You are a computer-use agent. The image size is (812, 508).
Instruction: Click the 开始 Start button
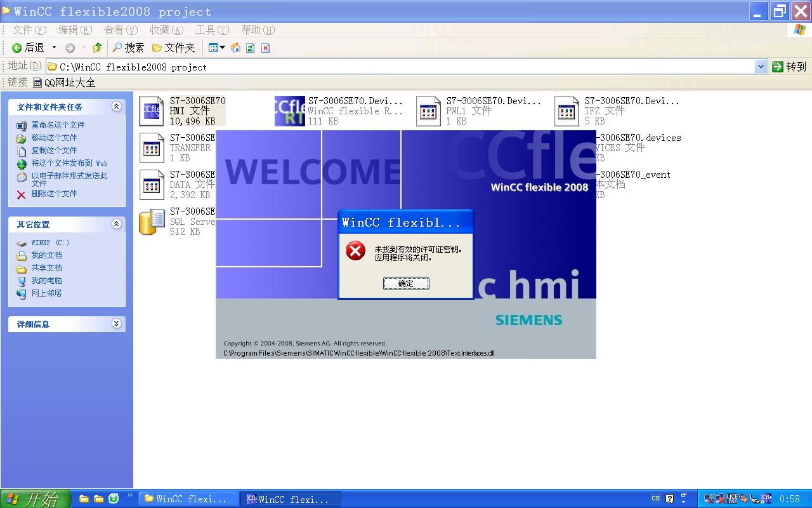click(35, 499)
